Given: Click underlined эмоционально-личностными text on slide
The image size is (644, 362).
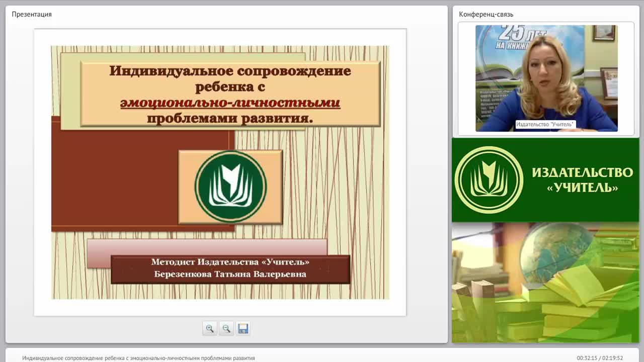Looking at the screenshot, I should 230,103.
